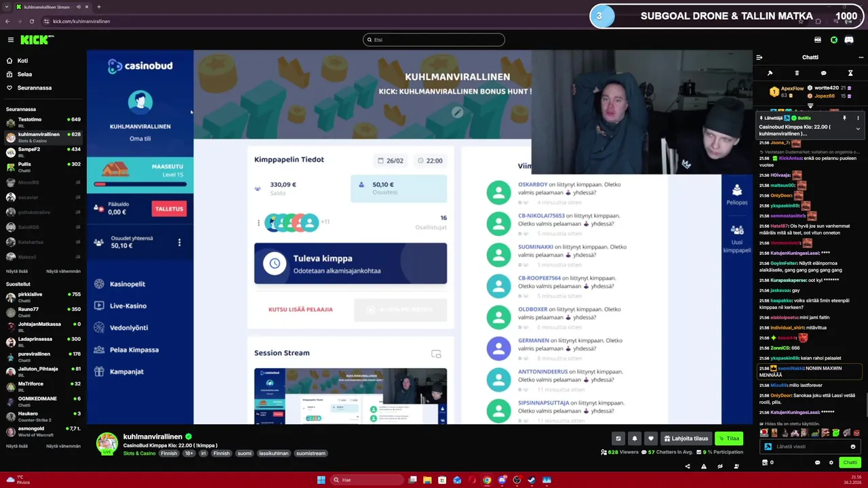Unpin the pinned BotRix message

(844, 118)
